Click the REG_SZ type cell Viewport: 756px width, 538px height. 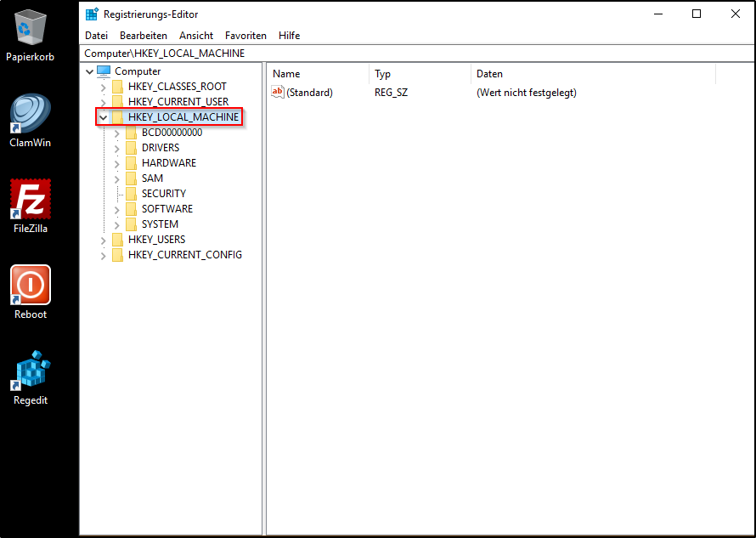coord(391,92)
